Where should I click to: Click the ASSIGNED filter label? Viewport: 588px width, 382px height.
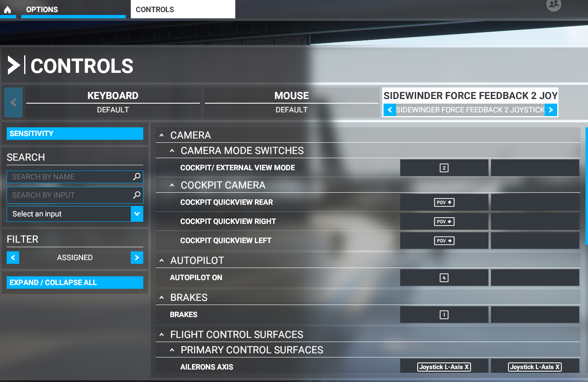pyautogui.click(x=75, y=258)
